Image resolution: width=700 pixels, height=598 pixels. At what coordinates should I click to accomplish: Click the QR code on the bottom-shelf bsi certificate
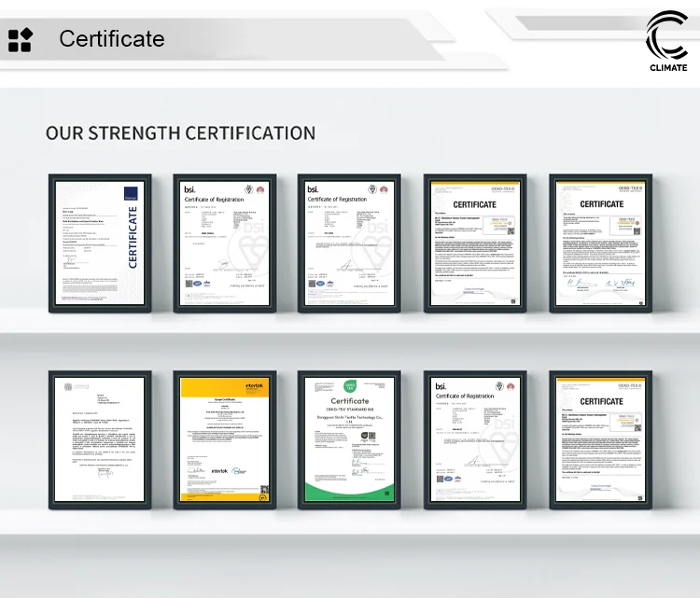440,479
